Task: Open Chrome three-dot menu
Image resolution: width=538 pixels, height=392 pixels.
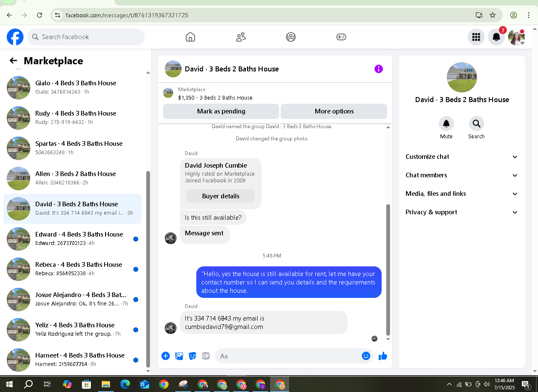Action: [529, 15]
